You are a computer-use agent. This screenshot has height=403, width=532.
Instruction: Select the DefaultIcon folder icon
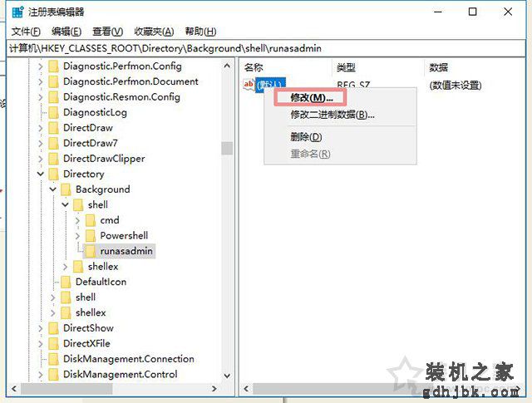[x=66, y=282]
